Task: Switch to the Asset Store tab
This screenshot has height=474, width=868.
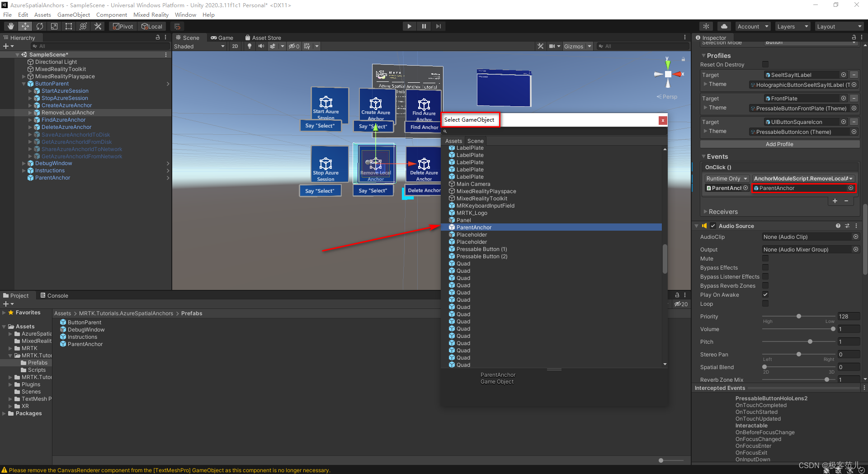Action: coord(263,38)
